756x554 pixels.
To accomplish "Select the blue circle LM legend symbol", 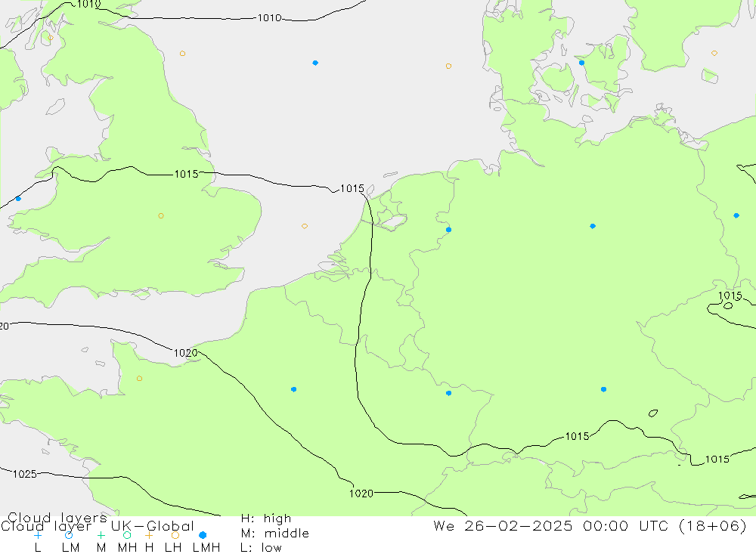I will (69, 535).
